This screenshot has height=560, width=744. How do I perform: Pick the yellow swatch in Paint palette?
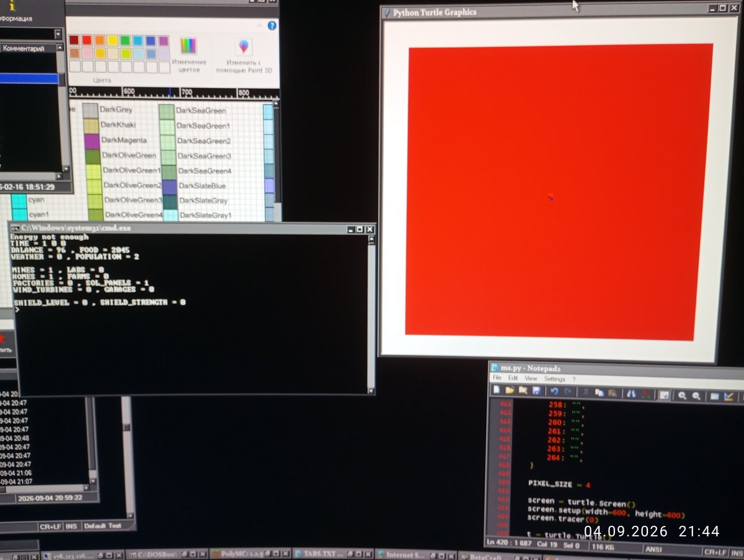click(112, 40)
